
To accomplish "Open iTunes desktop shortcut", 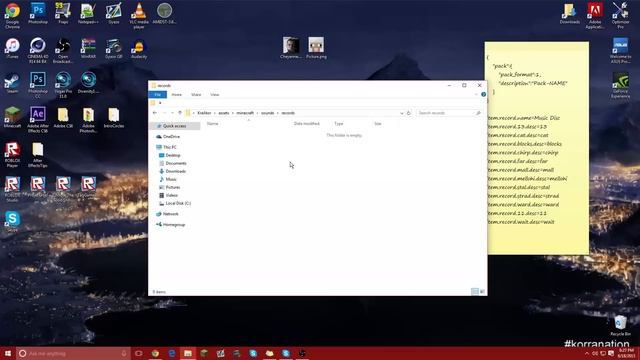I will pyautogui.click(x=12, y=48).
